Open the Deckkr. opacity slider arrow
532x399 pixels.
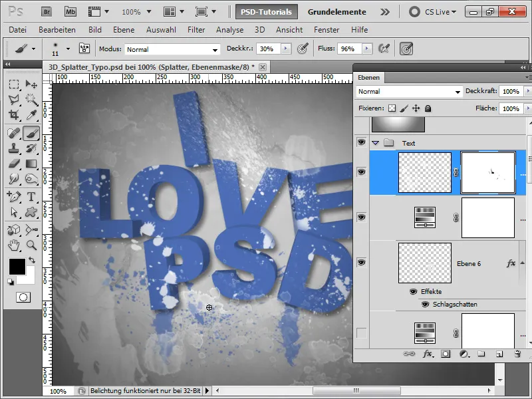[286, 49]
